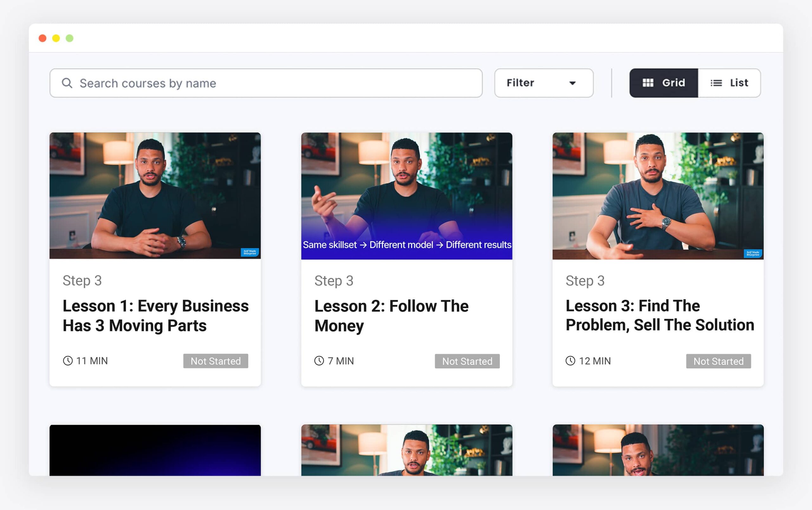Switch to Grid view

[x=663, y=83]
